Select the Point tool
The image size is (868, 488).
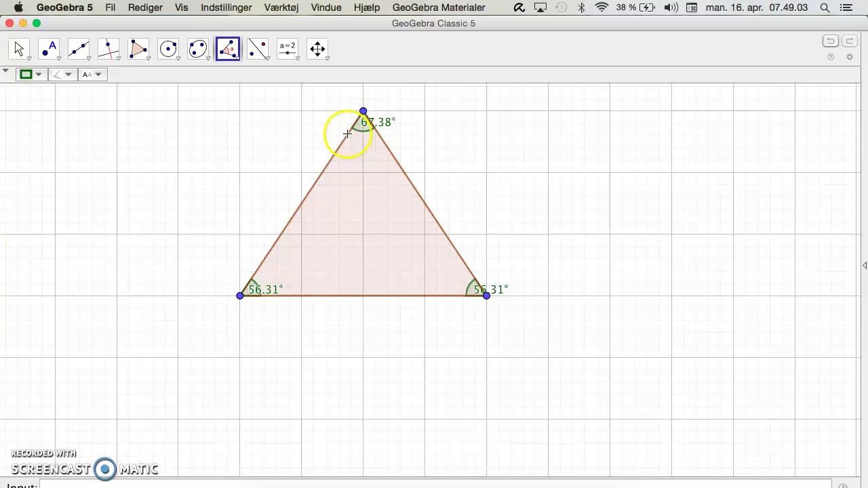click(49, 49)
